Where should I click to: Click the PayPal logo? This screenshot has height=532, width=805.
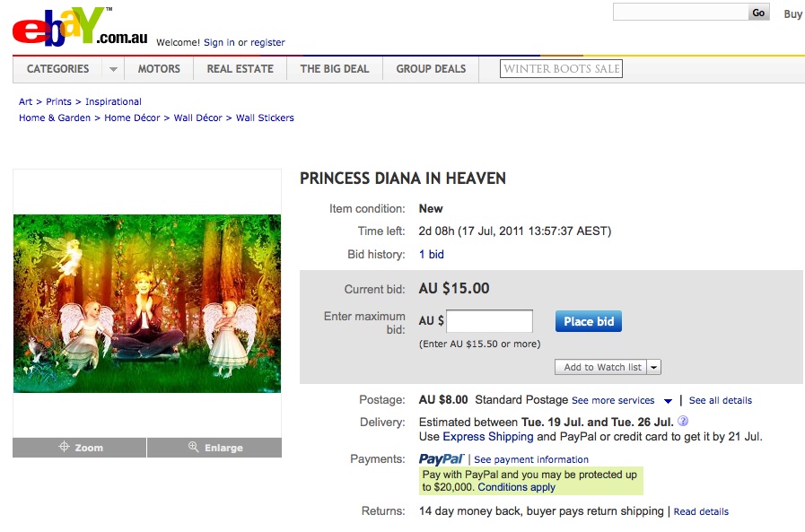[x=441, y=459]
